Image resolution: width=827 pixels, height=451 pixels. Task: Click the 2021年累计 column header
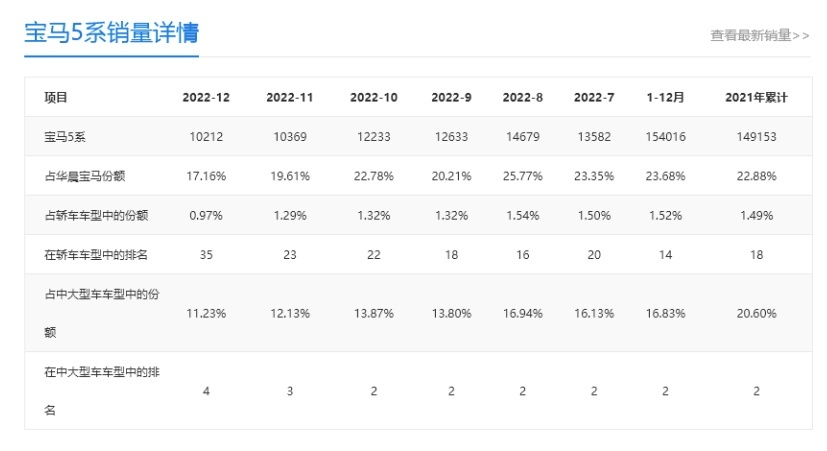[756, 98]
